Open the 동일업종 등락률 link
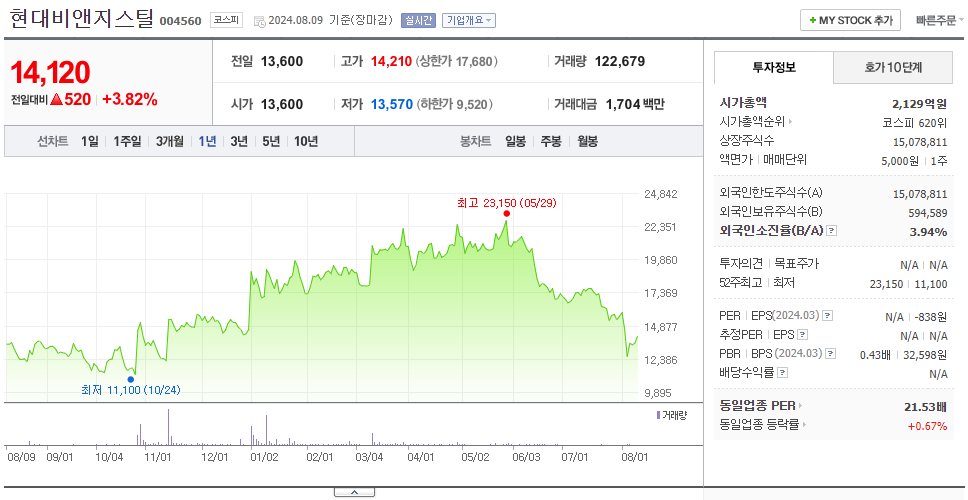The width and height of the screenshot is (968, 500). point(762,425)
